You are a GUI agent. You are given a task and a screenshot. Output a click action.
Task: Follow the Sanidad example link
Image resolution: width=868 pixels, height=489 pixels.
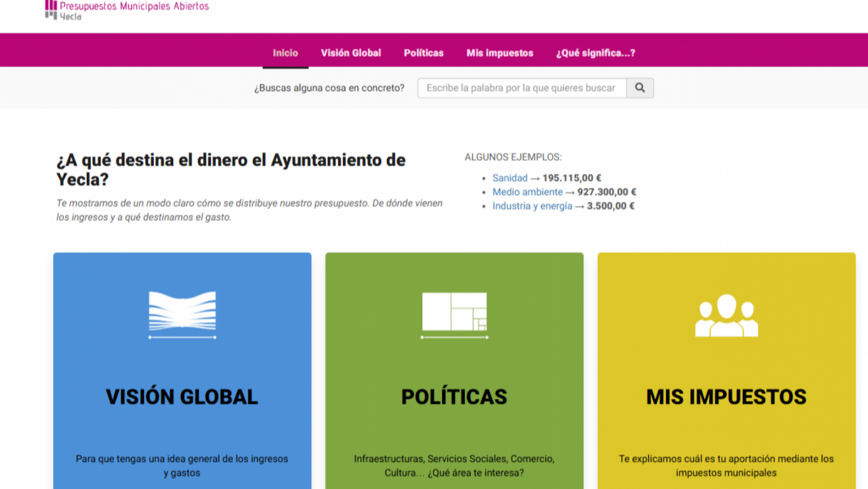[510, 178]
